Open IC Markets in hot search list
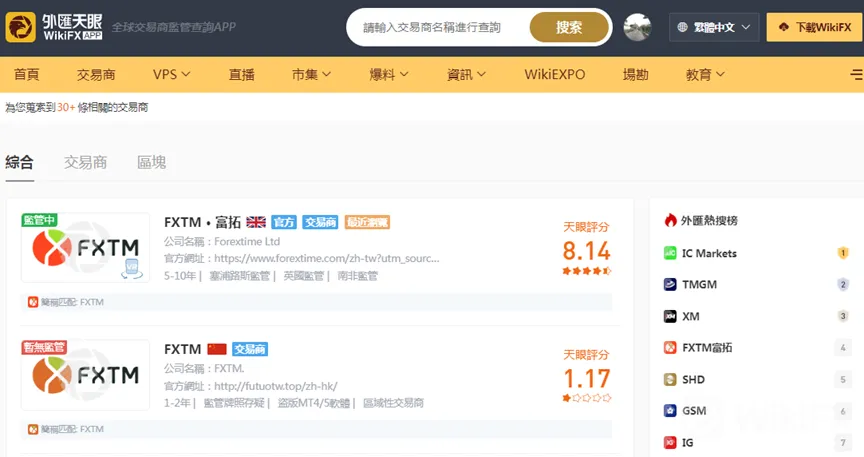864x457 pixels. tap(709, 253)
